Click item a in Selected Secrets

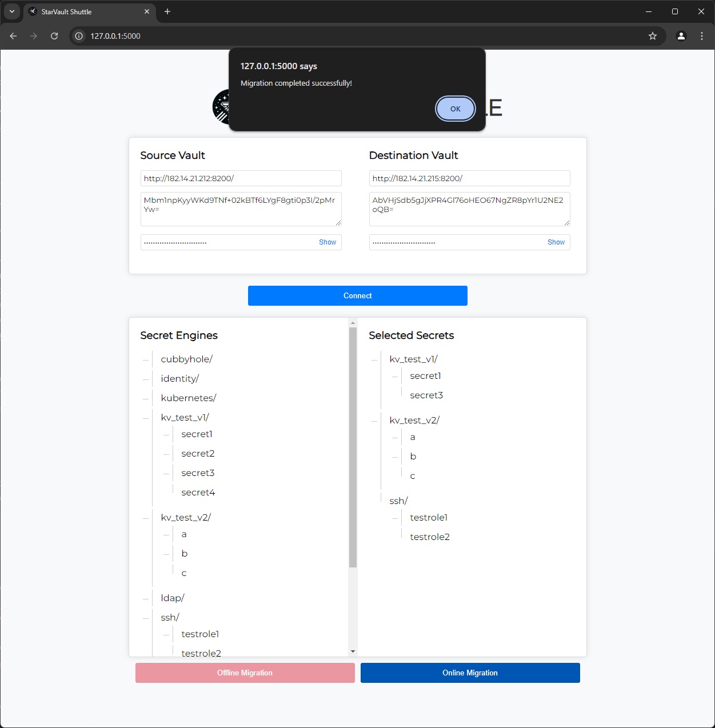tap(413, 437)
